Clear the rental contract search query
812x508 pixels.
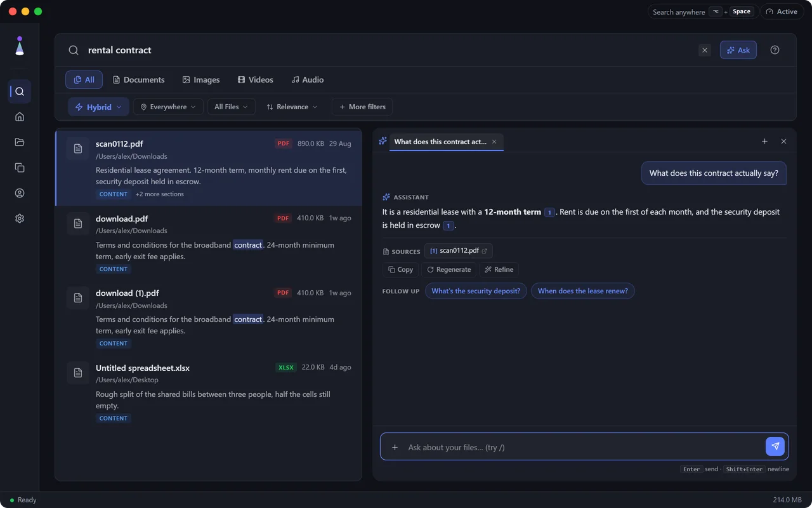click(x=704, y=50)
